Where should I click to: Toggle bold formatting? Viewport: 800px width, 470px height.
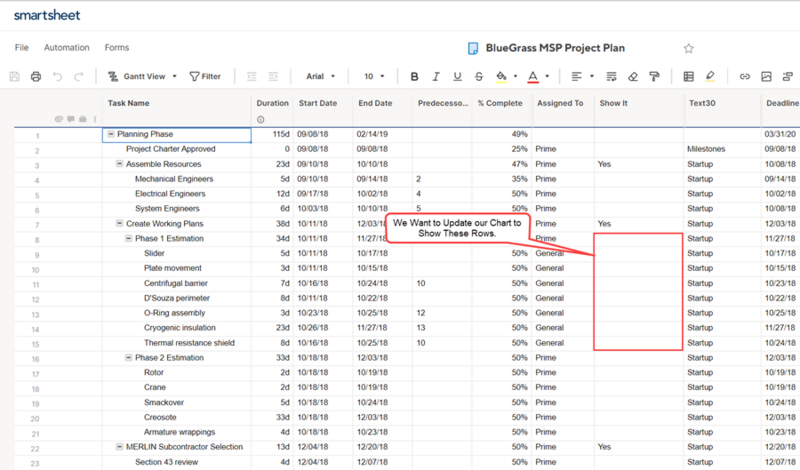(414, 77)
